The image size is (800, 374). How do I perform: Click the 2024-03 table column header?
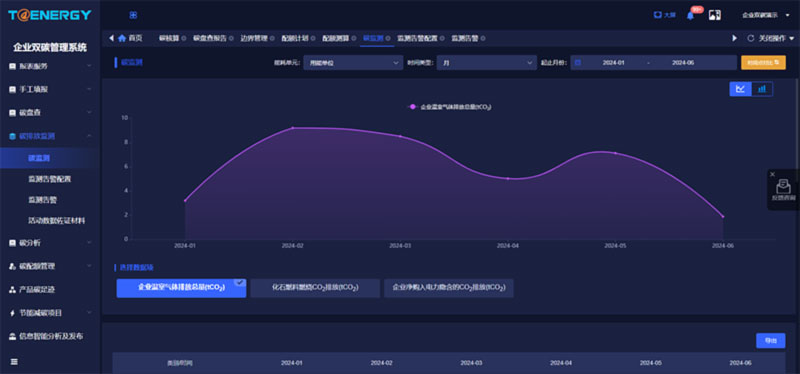471,363
